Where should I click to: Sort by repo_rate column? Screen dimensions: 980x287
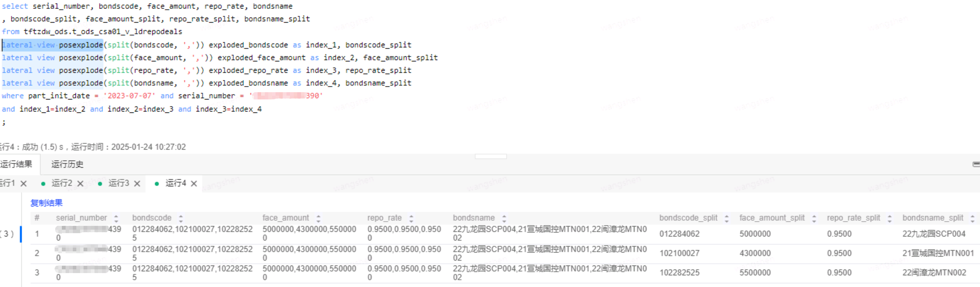click(411, 218)
